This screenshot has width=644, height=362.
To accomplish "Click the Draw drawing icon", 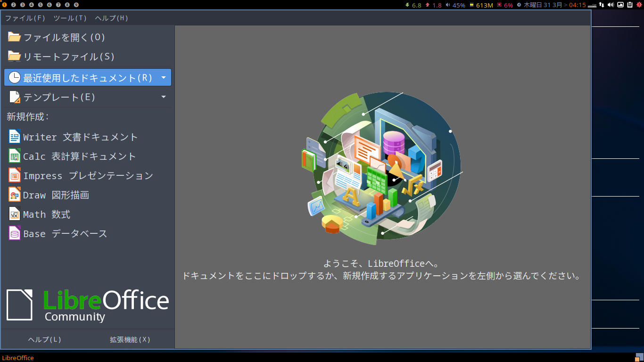I will pos(15,195).
